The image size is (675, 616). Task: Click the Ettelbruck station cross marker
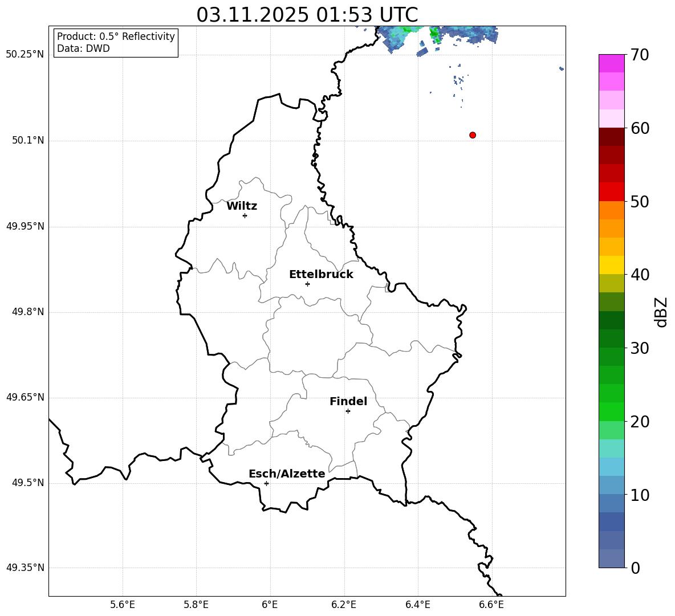[x=307, y=284]
